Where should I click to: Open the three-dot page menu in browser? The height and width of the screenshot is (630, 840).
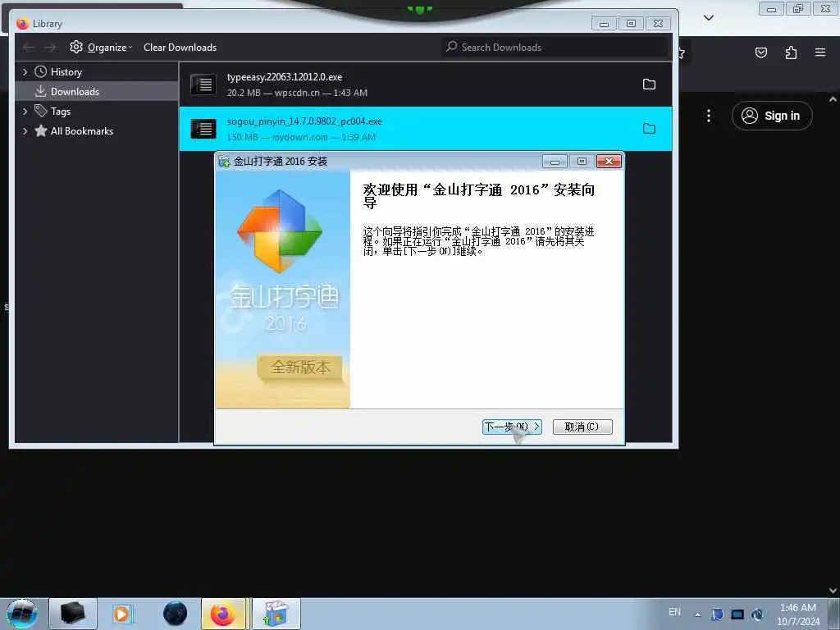pos(708,116)
